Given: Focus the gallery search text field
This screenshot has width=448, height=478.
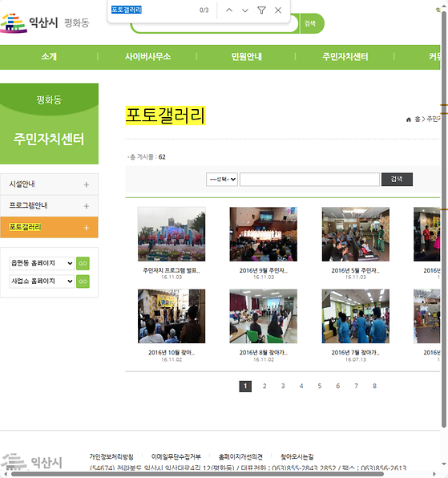Looking at the screenshot, I should point(309,180).
